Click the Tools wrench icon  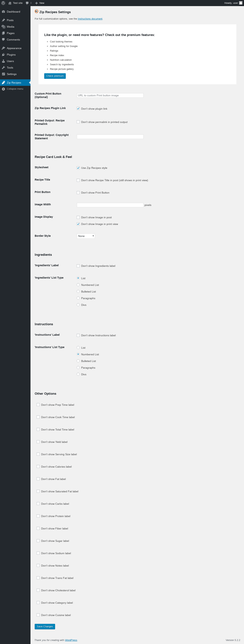click(x=3, y=68)
